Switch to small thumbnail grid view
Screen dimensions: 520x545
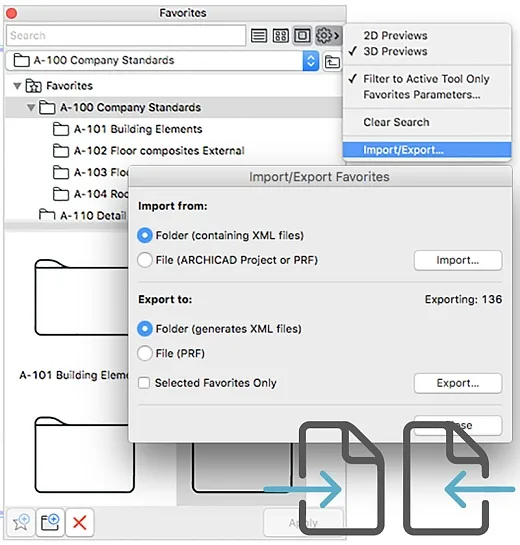click(280, 35)
